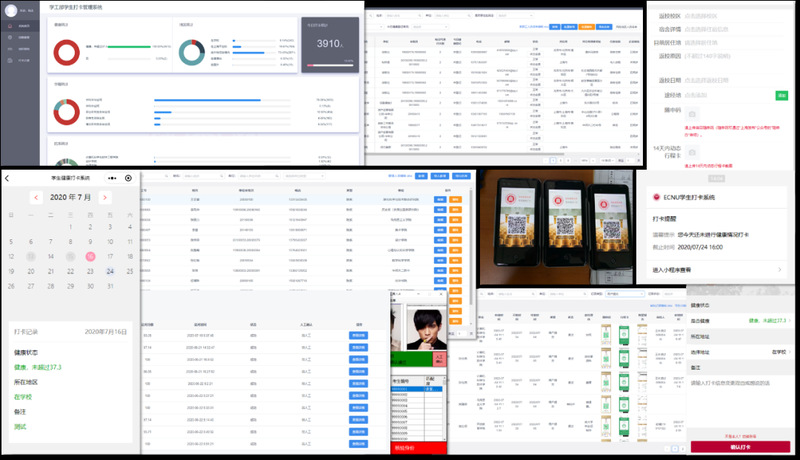Click camera upload icon for health code
The width and height of the screenshot is (800, 460).
point(692,115)
